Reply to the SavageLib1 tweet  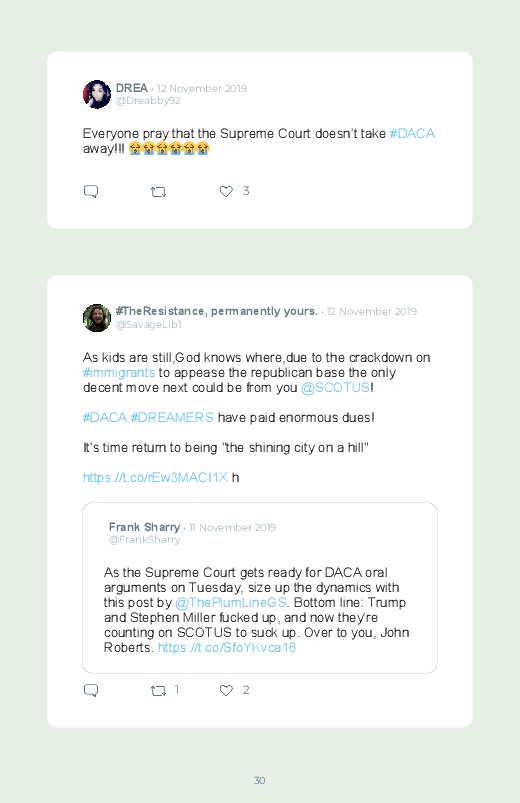pyautogui.click(x=91, y=690)
